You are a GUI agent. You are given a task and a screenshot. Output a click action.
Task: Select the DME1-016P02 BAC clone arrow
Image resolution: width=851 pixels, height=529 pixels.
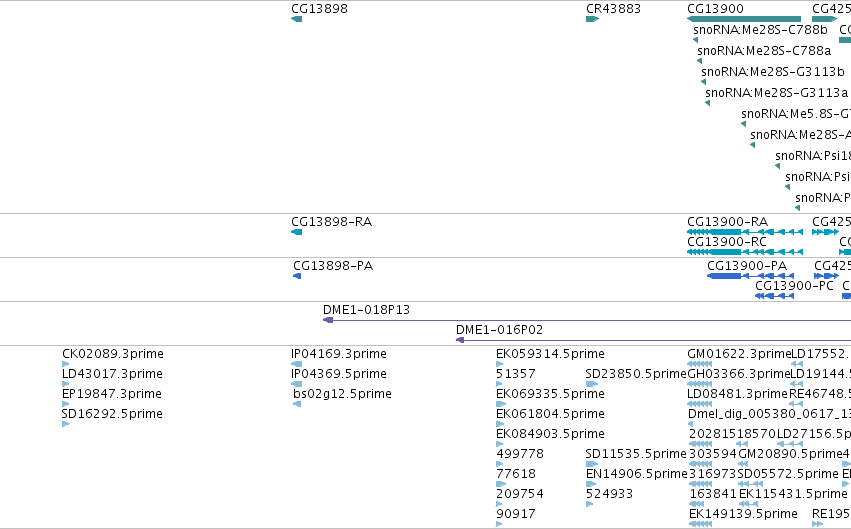click(460, 340)
